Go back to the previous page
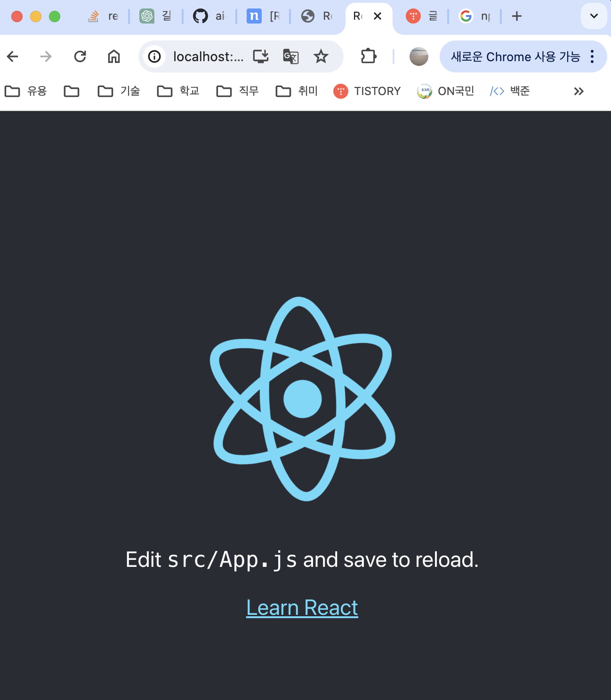The height and width of the screenshot is (700, 611). point(13,57)
